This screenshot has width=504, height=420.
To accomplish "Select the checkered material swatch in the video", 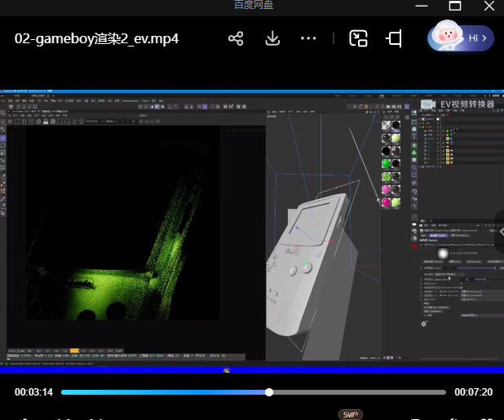I will pyautogui.click(x=386, y=126).
